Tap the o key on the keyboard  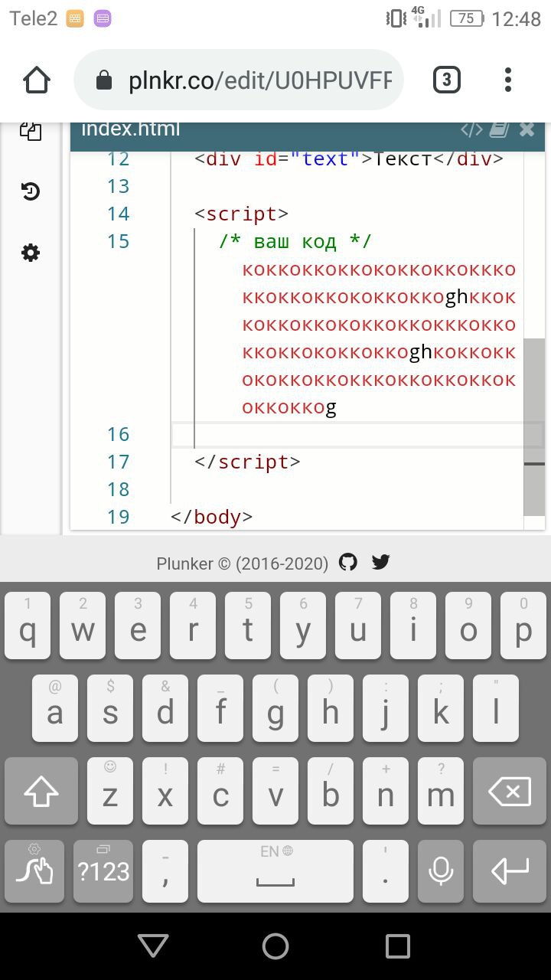(x=468, y=626)
